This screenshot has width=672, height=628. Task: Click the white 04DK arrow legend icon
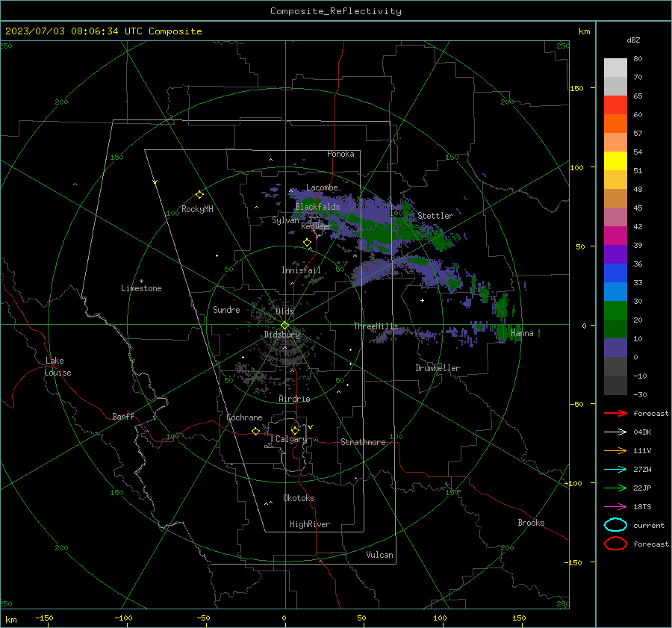[x=615, y=432]
